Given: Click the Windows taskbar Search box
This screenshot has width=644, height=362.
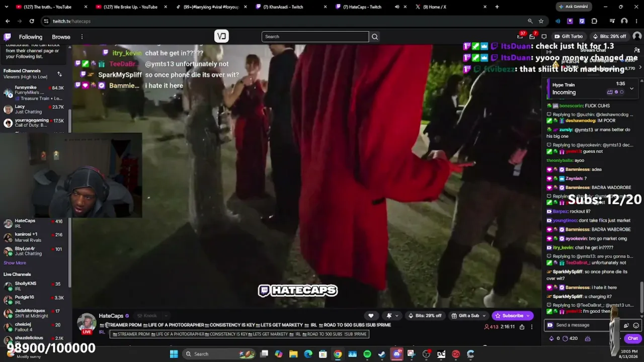Looking at the screenshot, I should 219,354.
